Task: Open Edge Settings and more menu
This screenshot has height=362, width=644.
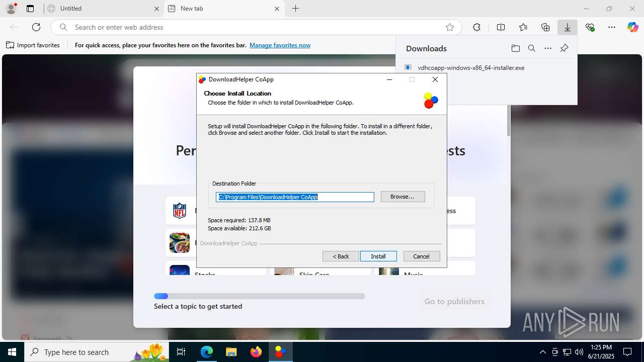Action: click(x=612, y=27)
